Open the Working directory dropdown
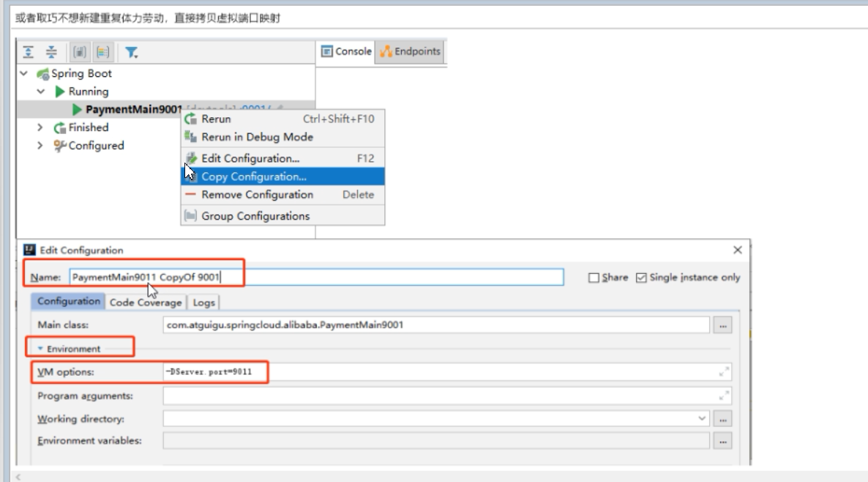The height and width of the screenshot is (482, 868). click(x=702, y=418)
